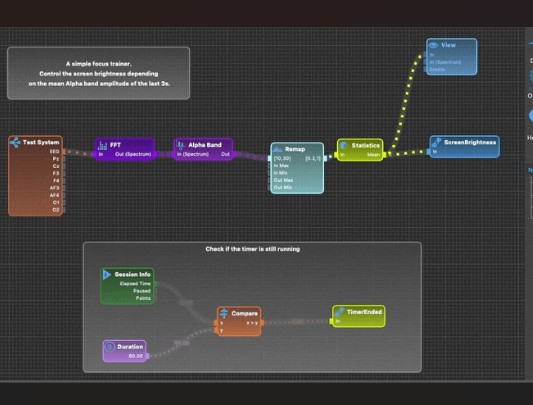Screen dimensions: 533x405
Task: Select the FFT node title
Action: coord(115,145)
